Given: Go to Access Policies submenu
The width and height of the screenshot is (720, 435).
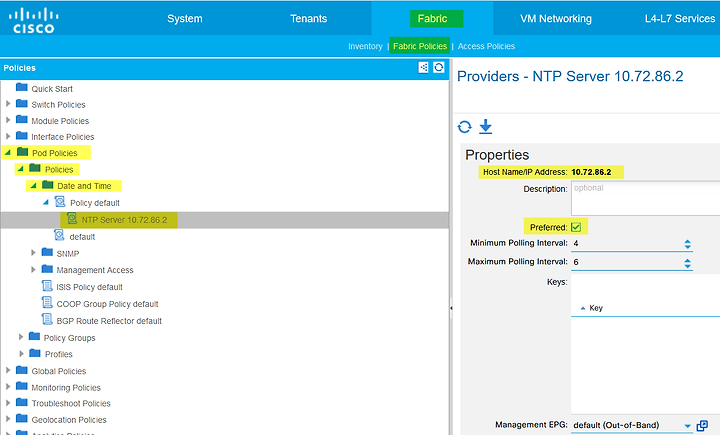Looking at the screenshot, I should (x=486, y=46).
